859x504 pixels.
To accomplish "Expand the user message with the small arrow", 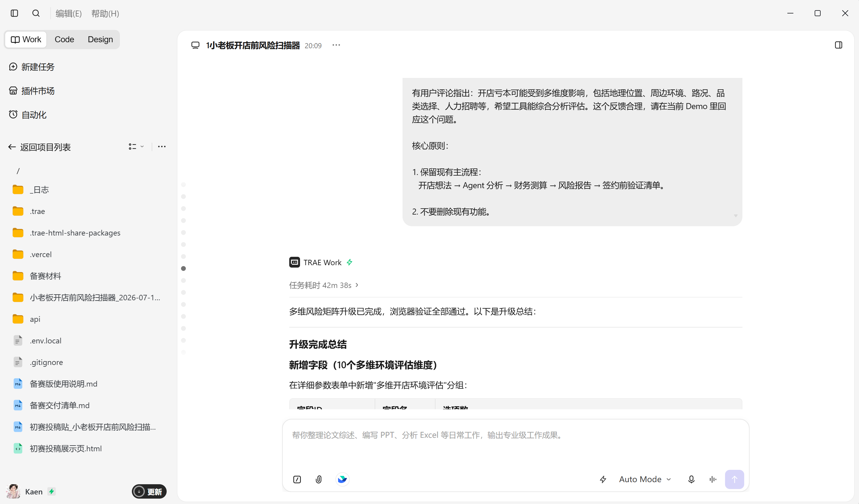I will [x=736, y=216].
